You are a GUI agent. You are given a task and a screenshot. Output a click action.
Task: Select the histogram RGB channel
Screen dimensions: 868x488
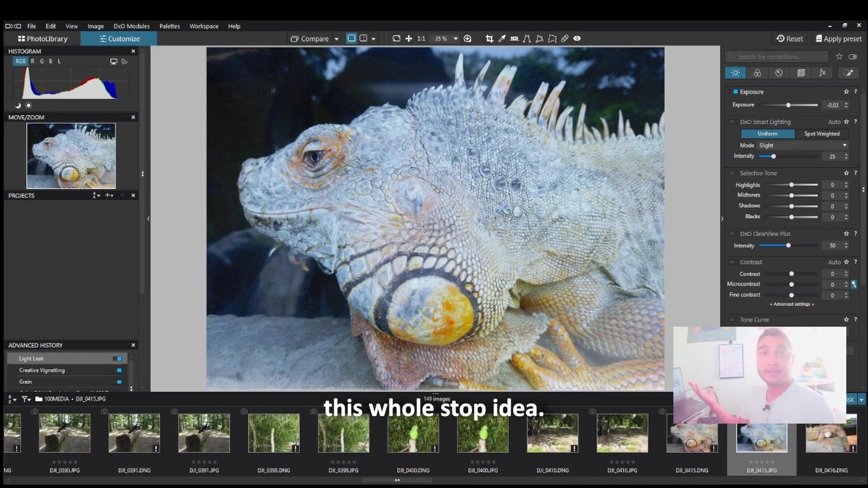tap(20, 61)
